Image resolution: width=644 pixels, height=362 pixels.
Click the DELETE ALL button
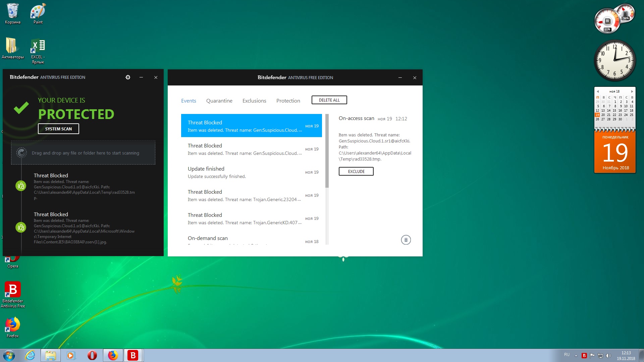pyautogui.click(x=329, y=100)
